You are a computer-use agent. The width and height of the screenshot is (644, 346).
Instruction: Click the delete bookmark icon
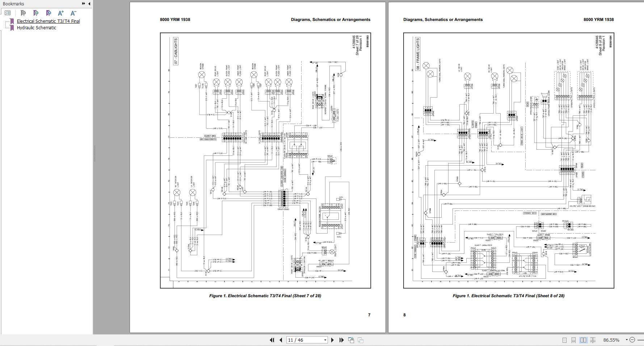[x=23, y=13]
